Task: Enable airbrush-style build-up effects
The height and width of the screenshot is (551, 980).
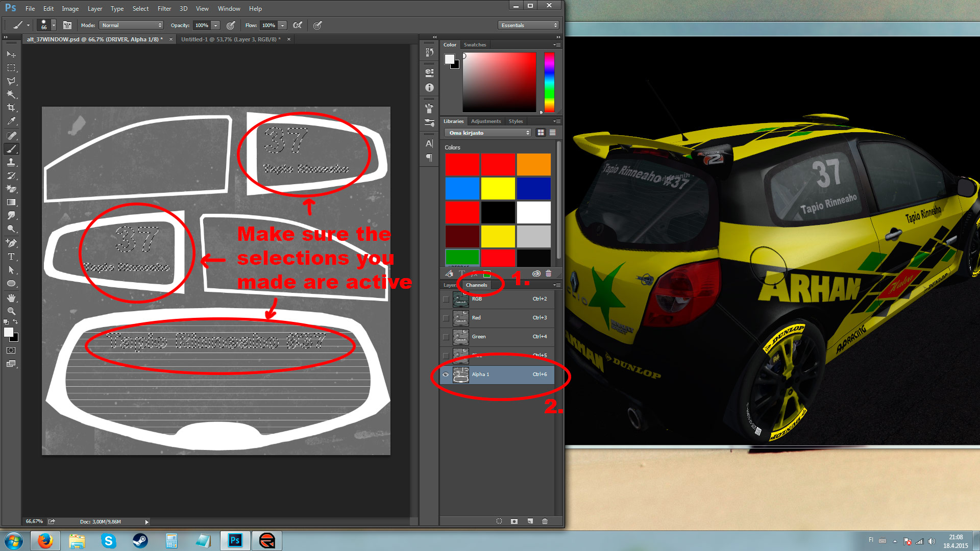Action: click(x=298, y=25)
